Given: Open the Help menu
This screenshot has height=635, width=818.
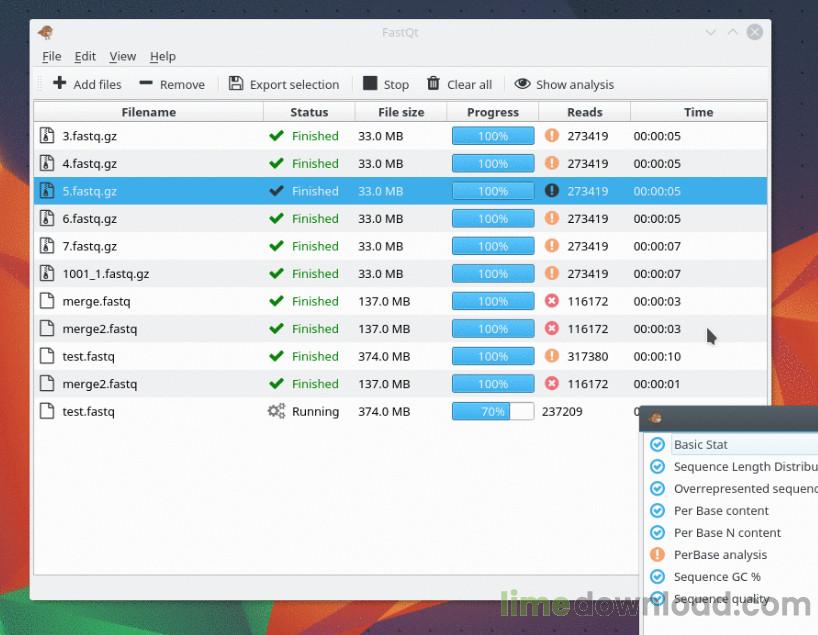Looking at the screenshot, I should click(163, 56).
